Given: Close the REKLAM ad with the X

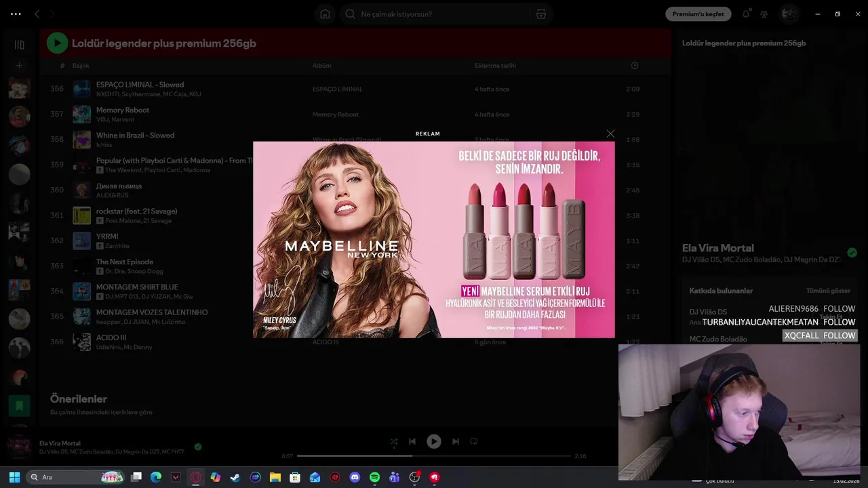Looking at the screenshot, I should [610, 134].
